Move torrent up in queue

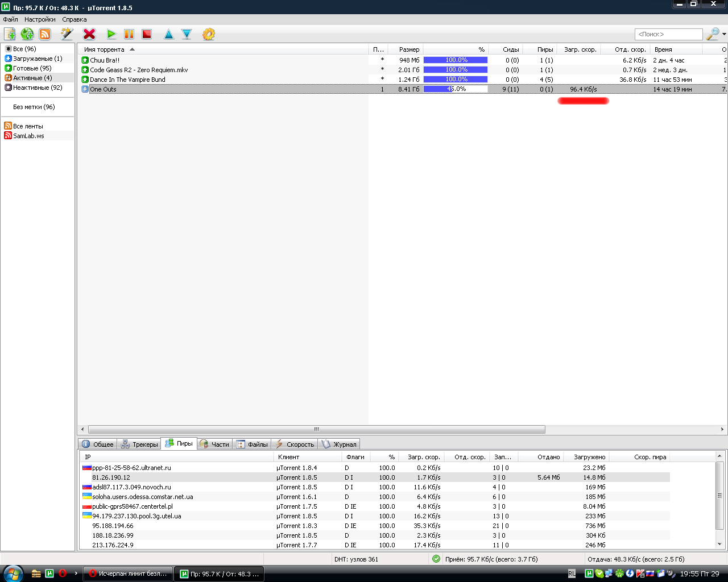tap(169, 34)
